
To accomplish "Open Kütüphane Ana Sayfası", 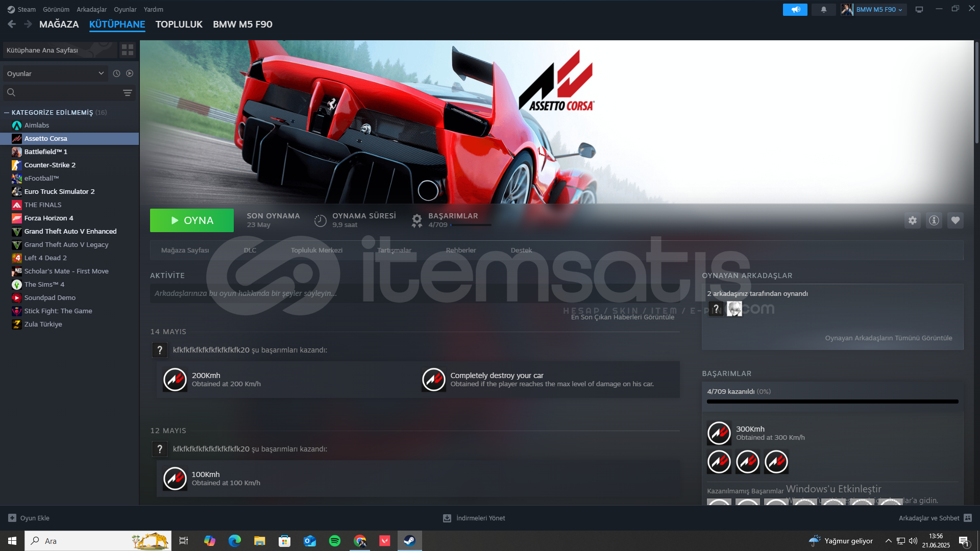I will [60, 50].
